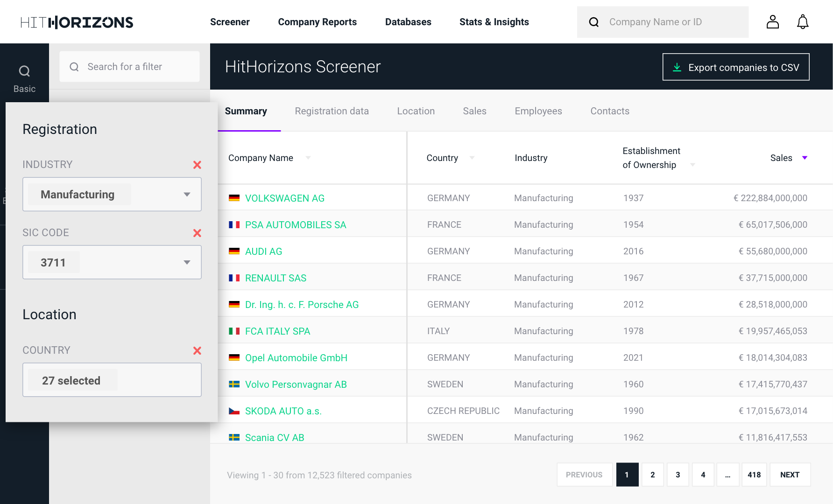Open RENAULT SAS company link

pyautogui.click(x=276, y=278)
